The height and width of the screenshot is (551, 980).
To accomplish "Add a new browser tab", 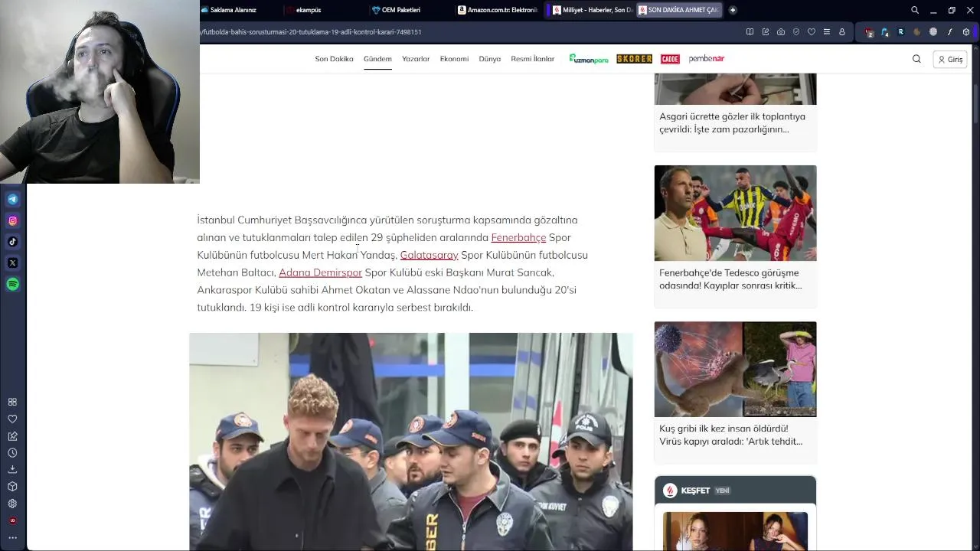I will point(733,10).
